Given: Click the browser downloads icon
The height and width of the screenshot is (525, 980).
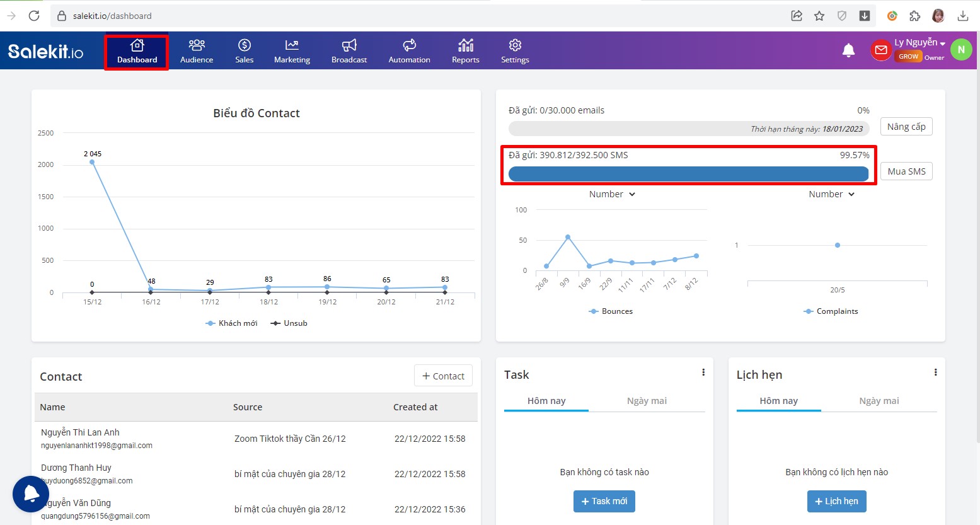Looking at the screenshot, I should click(962, 16).
